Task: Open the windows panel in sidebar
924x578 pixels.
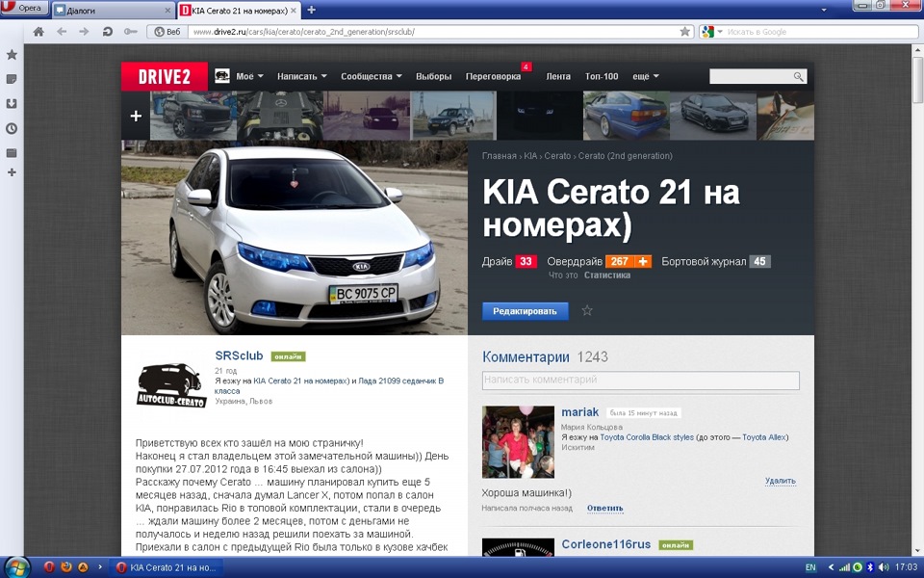Action: pyautogui.click(x=12, y=153)
